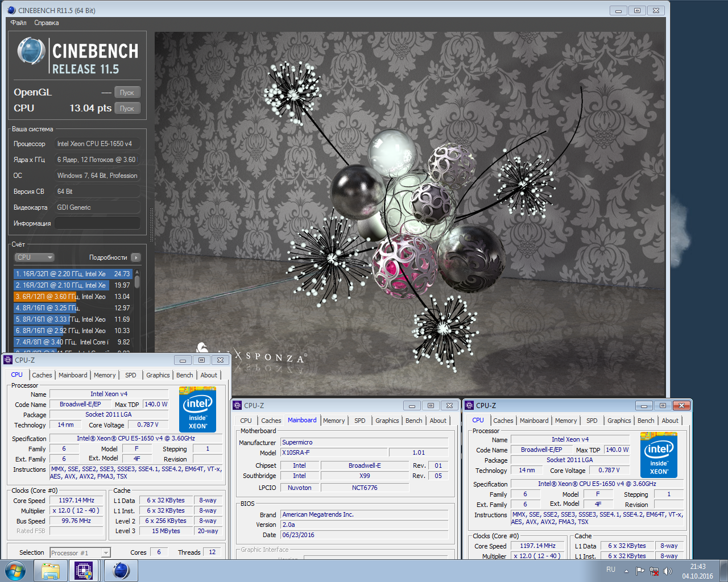Select ranking row 4 with score 12.97

pos(73,308)
